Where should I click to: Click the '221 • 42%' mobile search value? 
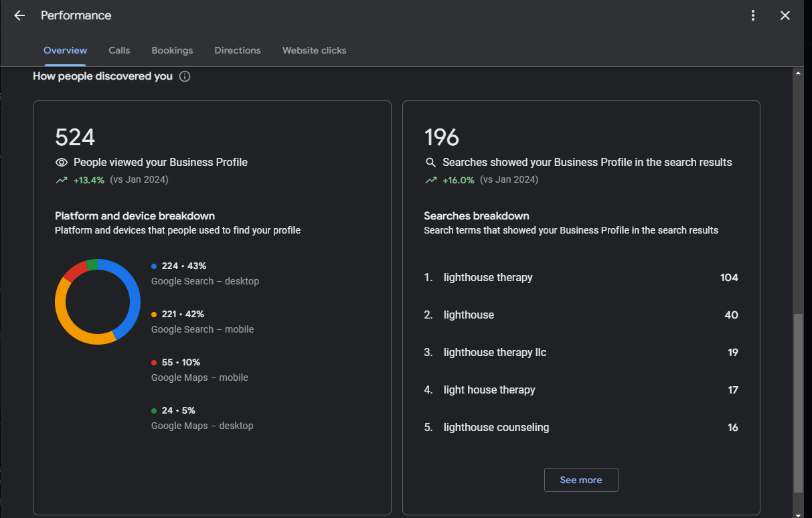coord(183,315)
